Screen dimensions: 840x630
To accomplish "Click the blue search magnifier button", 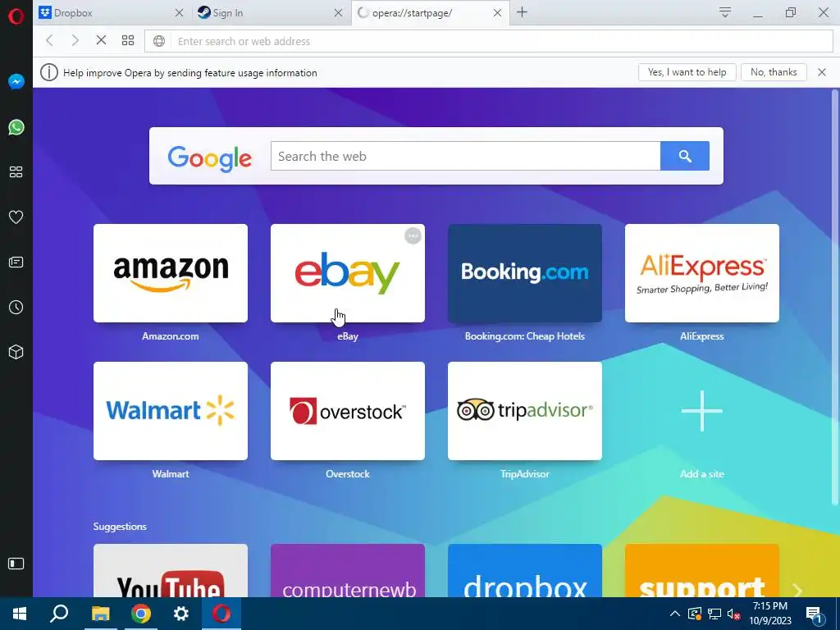I will [x=685, y=156].
